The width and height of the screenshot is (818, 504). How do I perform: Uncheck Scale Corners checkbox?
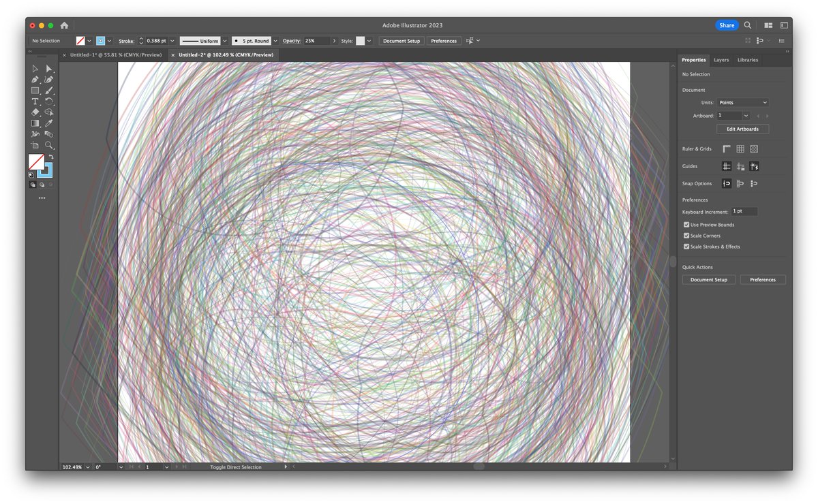pyautogui.click(x=686, y=236)
